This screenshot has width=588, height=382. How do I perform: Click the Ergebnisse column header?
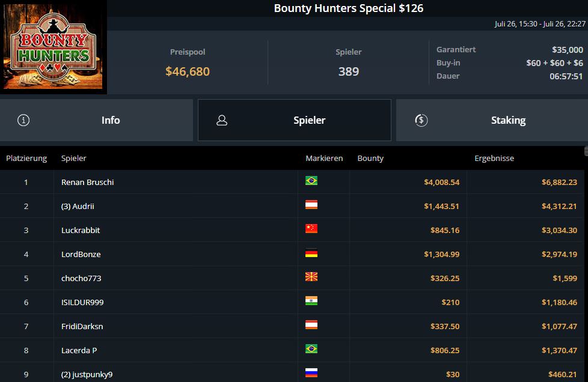(x=494, y=159)
